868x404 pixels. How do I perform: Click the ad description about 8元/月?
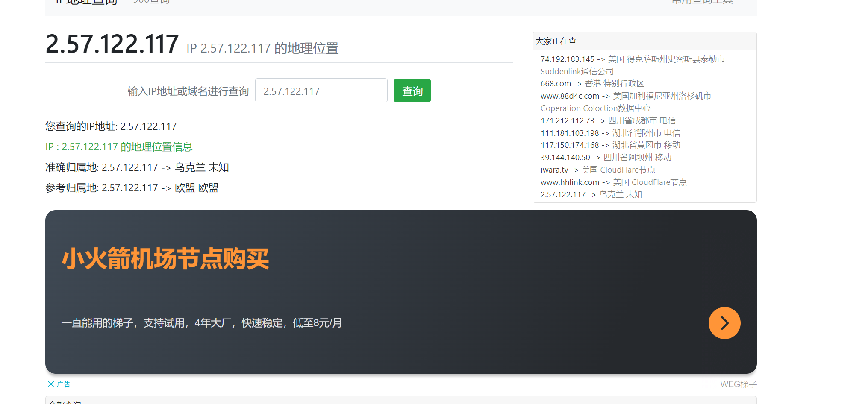tap(202, 323)
